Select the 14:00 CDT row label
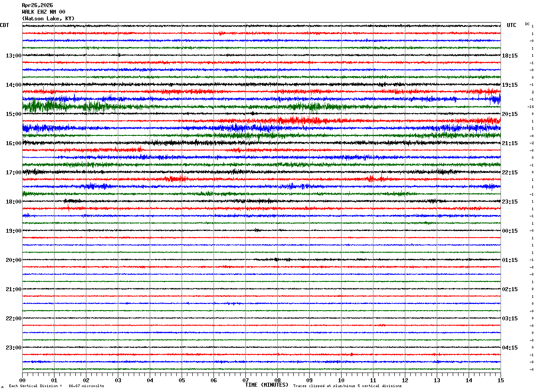The height and width of the screenshot is (392, 536). coord(14,85)
